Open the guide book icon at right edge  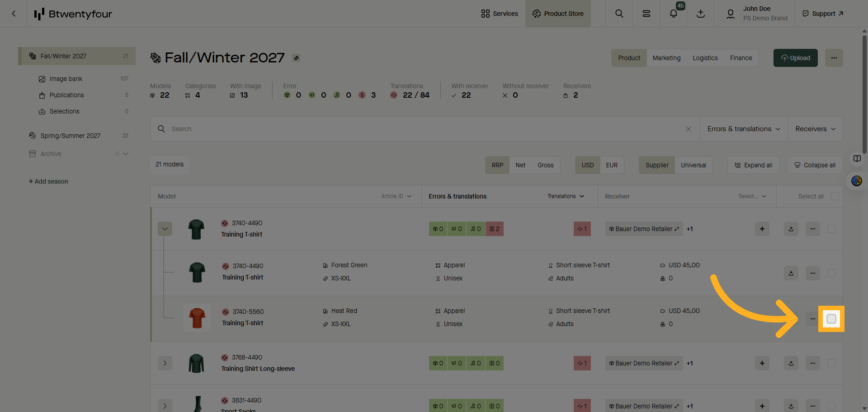(x=857, y=158)
